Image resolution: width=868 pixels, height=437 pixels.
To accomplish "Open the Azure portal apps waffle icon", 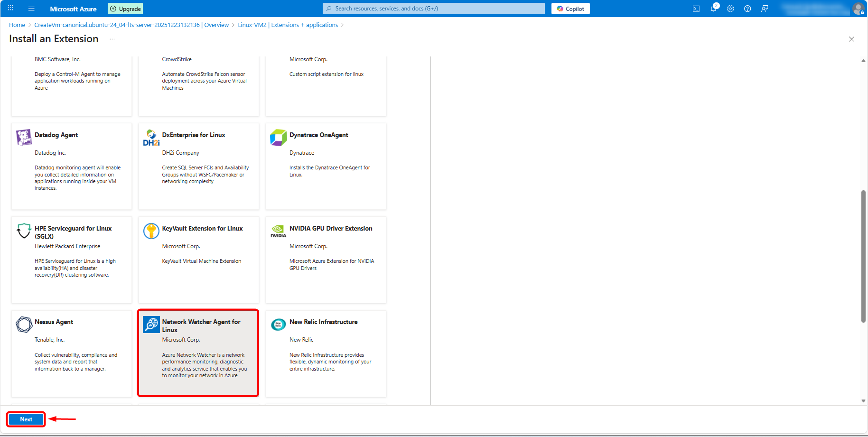I will (10, 9).
